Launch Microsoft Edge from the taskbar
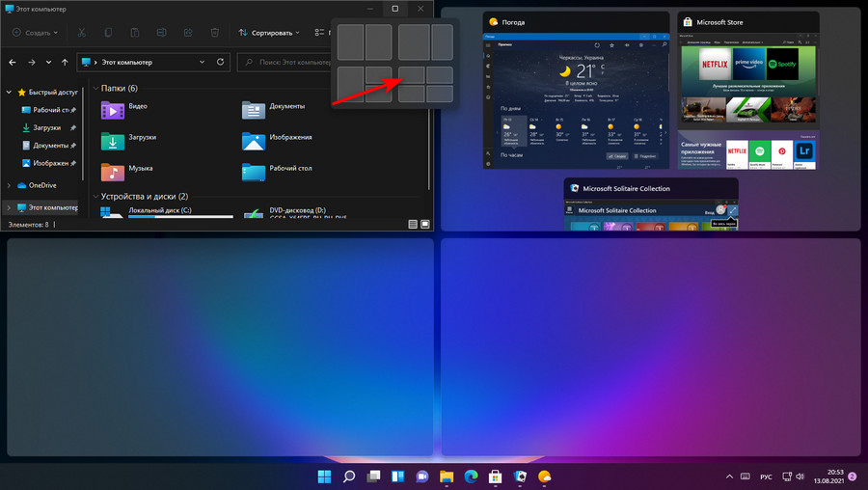868x490 pixels. point(471,476)
